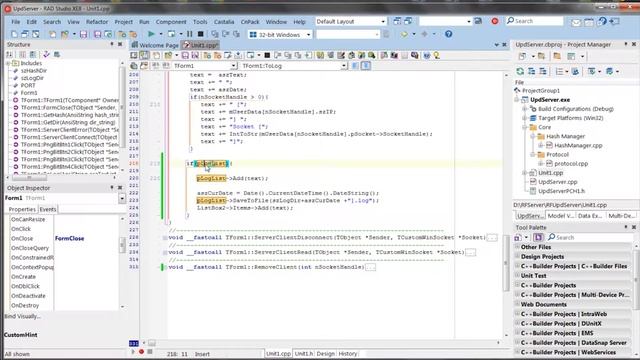Click the envelope icon near top-right

(576, 22)
